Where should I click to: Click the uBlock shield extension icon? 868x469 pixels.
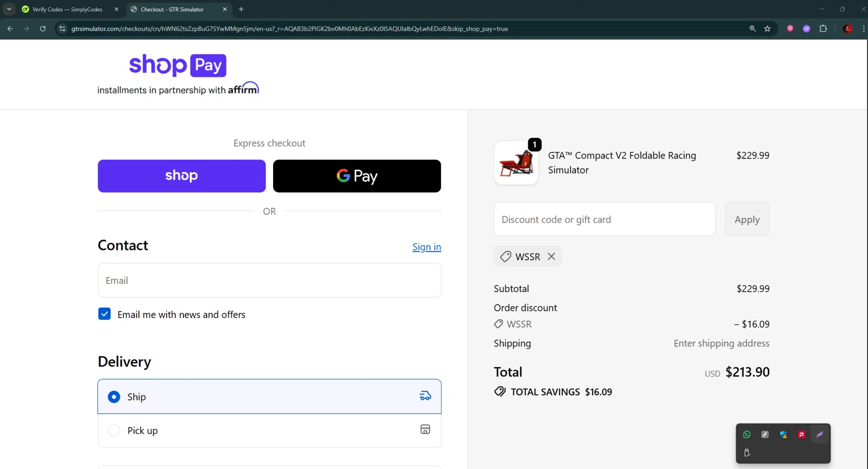tap(790, 28)
